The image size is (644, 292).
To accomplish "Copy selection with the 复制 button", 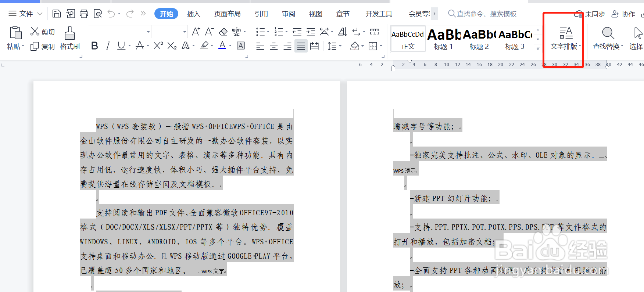I will pos(42,46).
